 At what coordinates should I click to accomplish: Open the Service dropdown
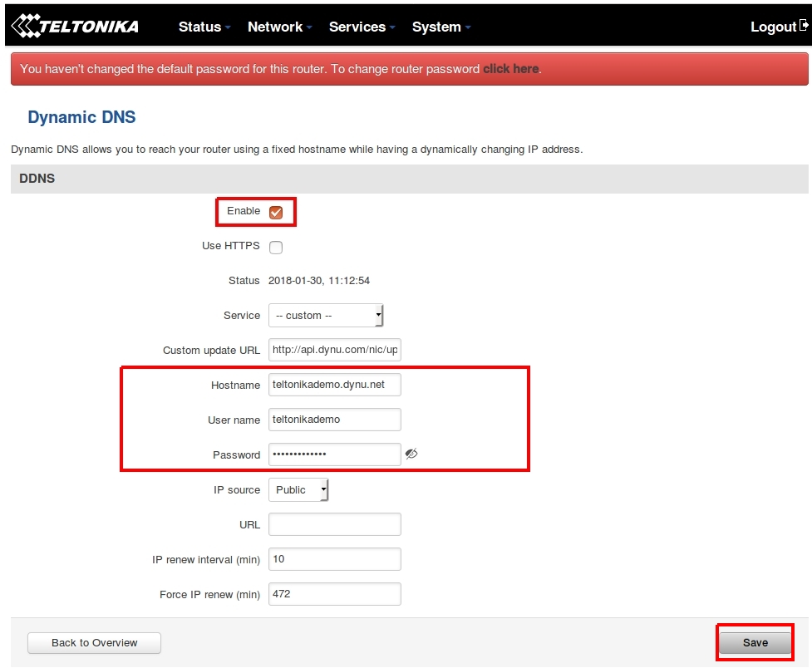coord(325,316)
